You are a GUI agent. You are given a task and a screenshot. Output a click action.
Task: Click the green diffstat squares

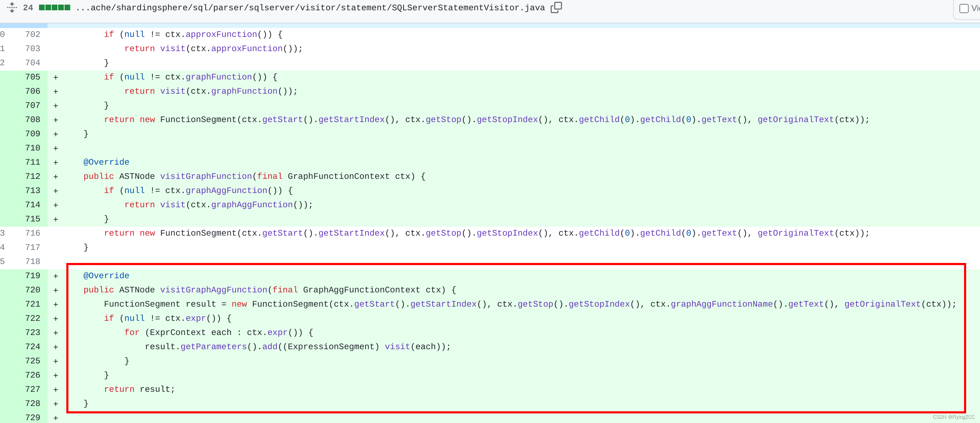(54, 7)
